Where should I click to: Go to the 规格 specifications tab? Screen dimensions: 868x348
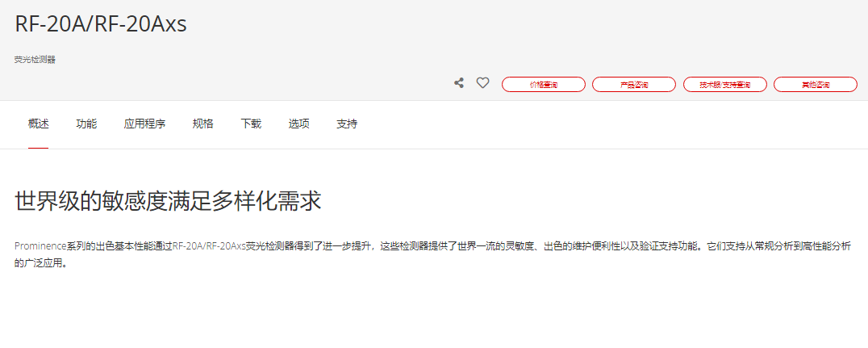tap(203, 124)
